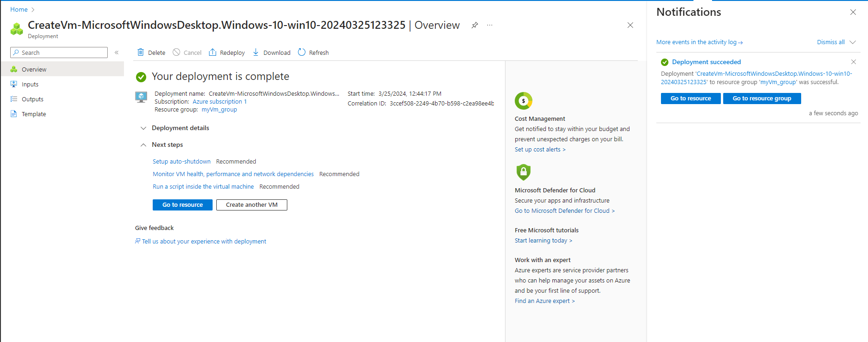The height and width of the screenshot is (342, 868).
Task: Click the Defender for Cloud shield icon
Action: tap(523, 172)
